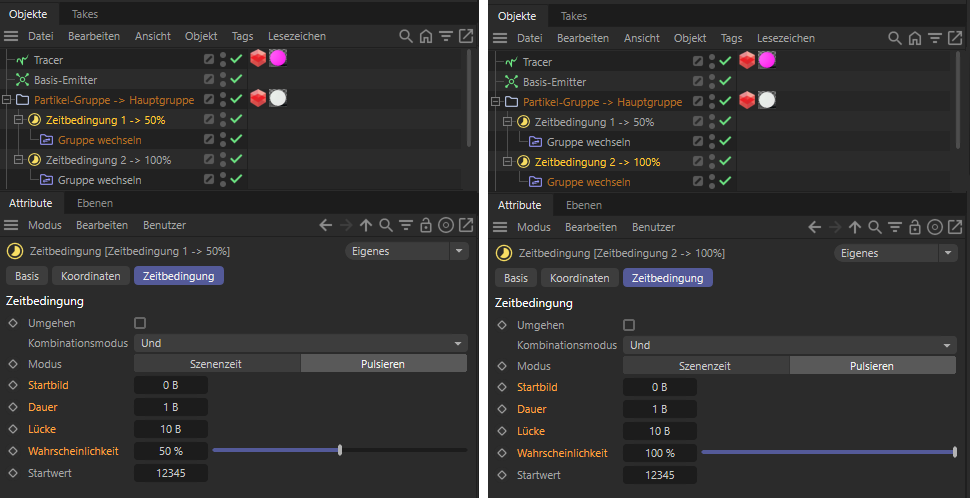This screenshot has width=970, height=498.
Task: Open the left object manager hamburger menu
Action: point(11,36)
